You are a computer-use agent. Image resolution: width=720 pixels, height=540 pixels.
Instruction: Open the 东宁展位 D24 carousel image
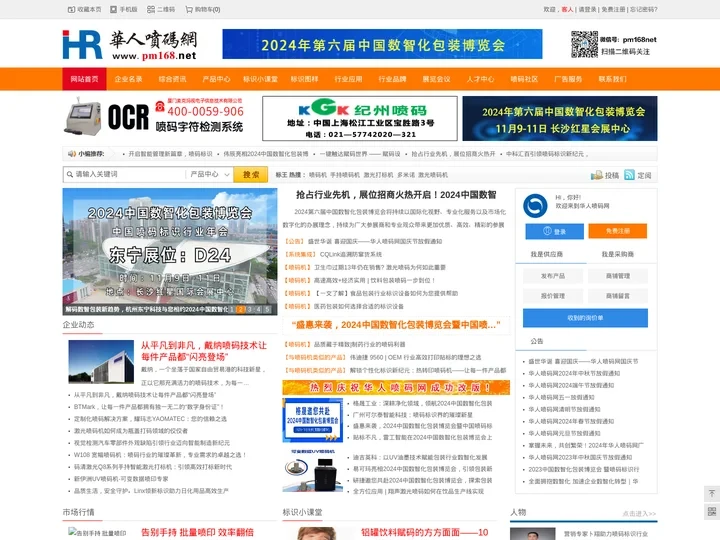point(170,252)
